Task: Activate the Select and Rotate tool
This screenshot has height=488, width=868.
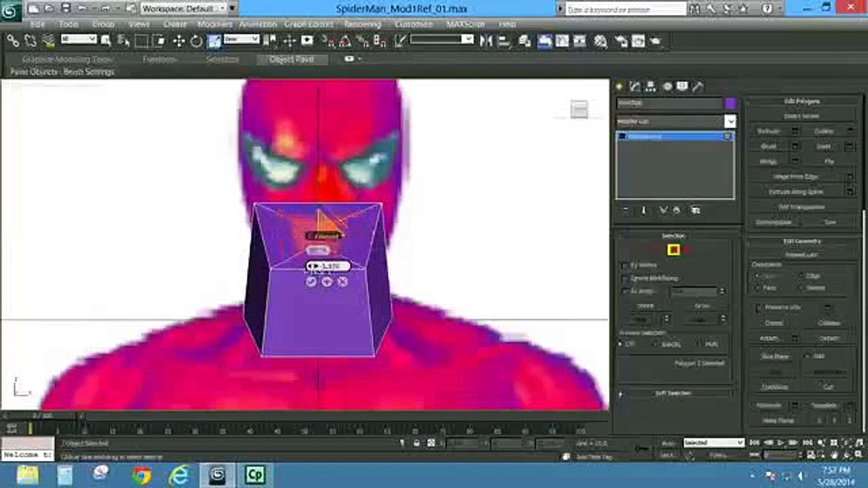Action: [x=197, y=41]
